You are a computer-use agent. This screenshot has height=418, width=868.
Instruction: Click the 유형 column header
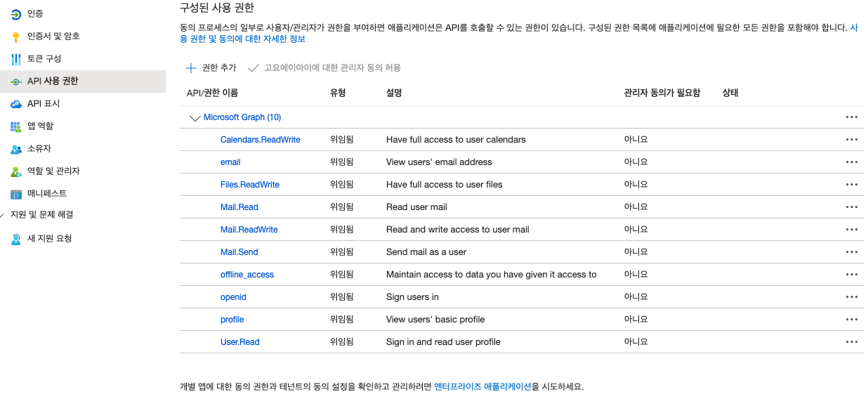338,93
